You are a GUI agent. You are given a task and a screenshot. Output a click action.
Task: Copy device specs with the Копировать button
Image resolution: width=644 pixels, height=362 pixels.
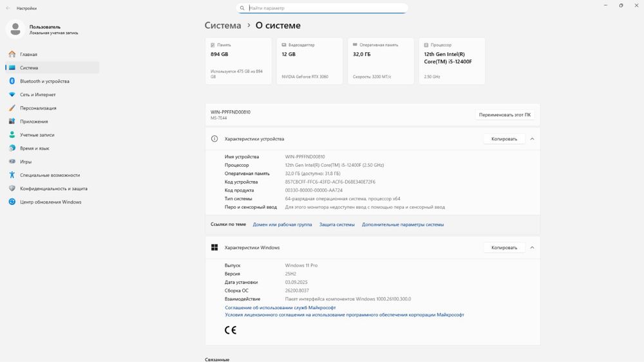[x=504, y=139]
